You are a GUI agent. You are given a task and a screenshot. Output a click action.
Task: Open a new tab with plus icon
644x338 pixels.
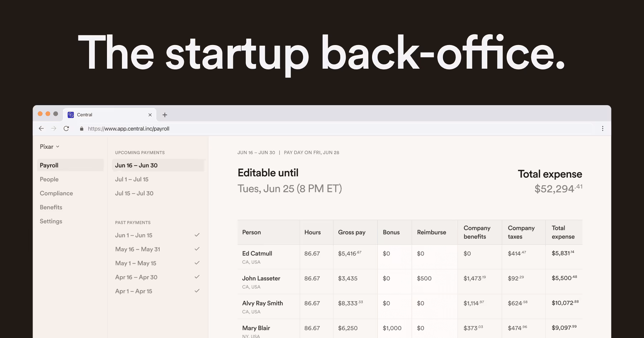click(165, 115)
